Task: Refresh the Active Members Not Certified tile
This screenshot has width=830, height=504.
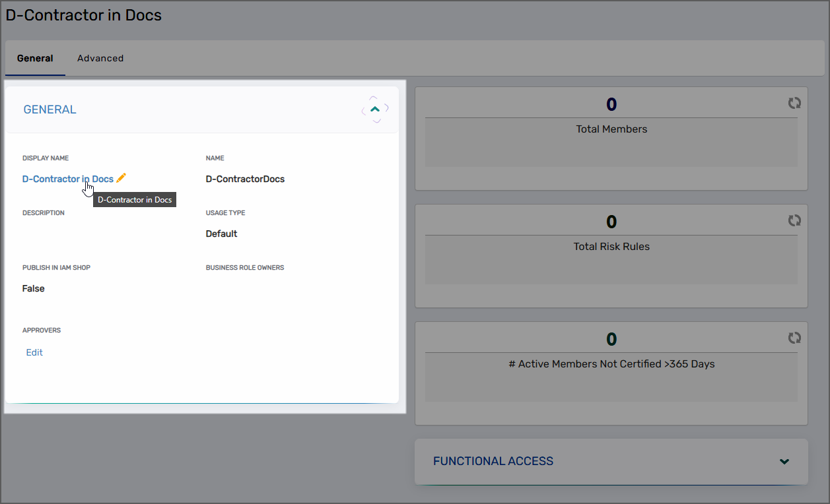Action: [794, 338]
